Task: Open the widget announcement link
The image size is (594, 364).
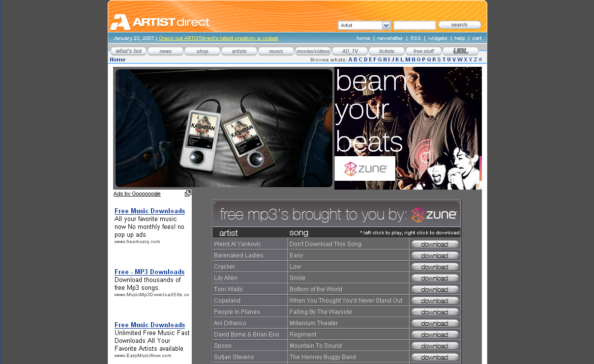Action: (218, 38)
